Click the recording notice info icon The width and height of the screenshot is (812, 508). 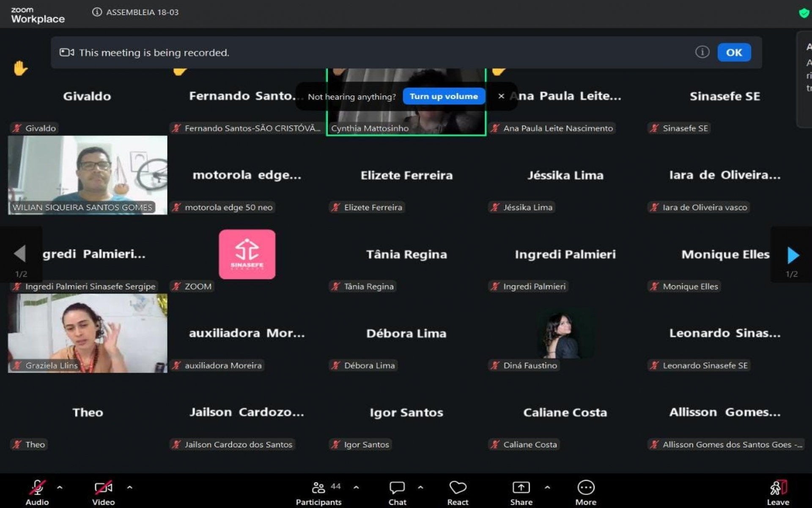click(702, 52)
